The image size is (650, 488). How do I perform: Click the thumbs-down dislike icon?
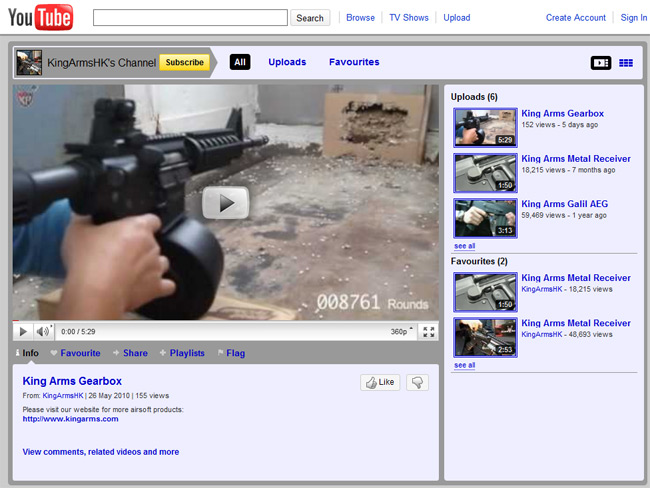point(417,382)
